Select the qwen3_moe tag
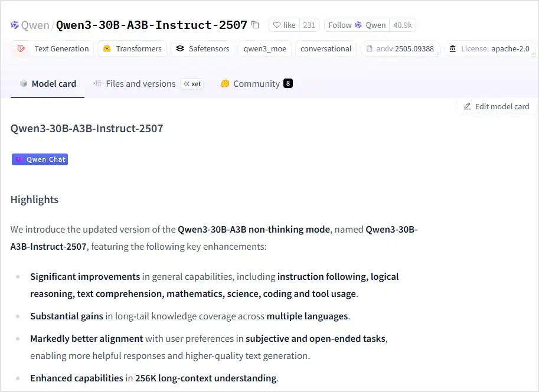 click(x=264, y=48)
